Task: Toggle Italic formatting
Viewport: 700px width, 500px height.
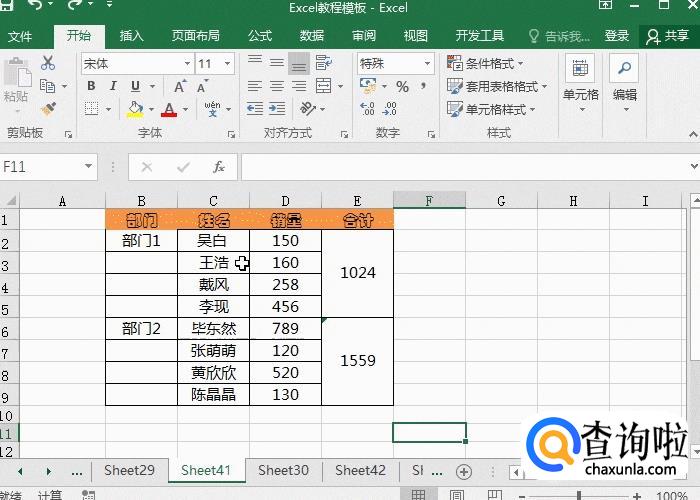Action: pyautogui.click(x=113, y=86)
